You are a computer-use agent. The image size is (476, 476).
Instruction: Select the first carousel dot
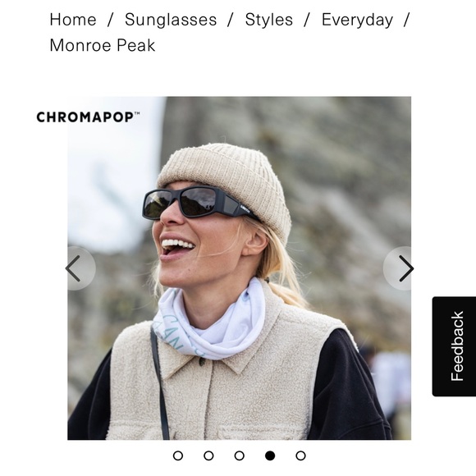(x=178, y=455)
